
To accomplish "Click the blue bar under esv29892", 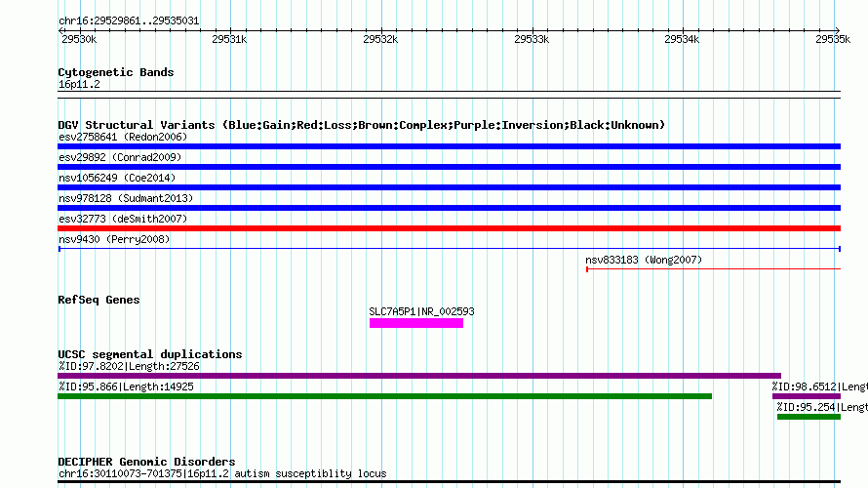I will tap(449, 167).
